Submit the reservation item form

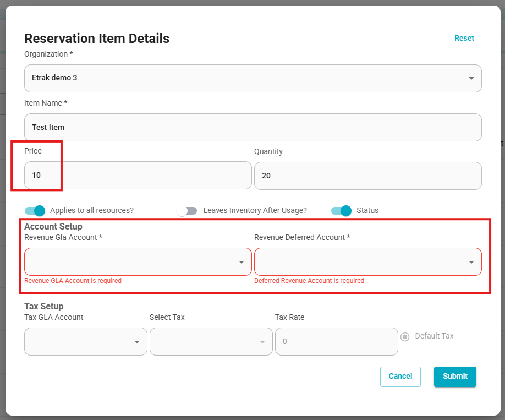[455, 377]
